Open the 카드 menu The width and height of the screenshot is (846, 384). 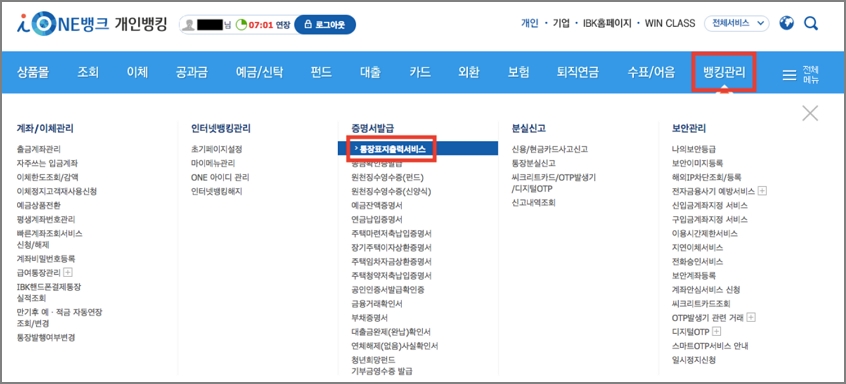pyautogui.click(x=420, y=72)
